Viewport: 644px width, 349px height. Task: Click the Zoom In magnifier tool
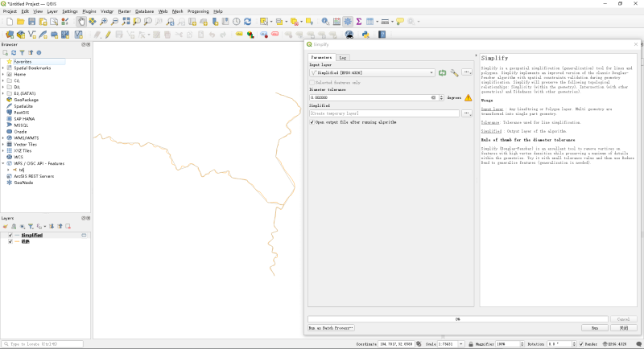(104, 22)
